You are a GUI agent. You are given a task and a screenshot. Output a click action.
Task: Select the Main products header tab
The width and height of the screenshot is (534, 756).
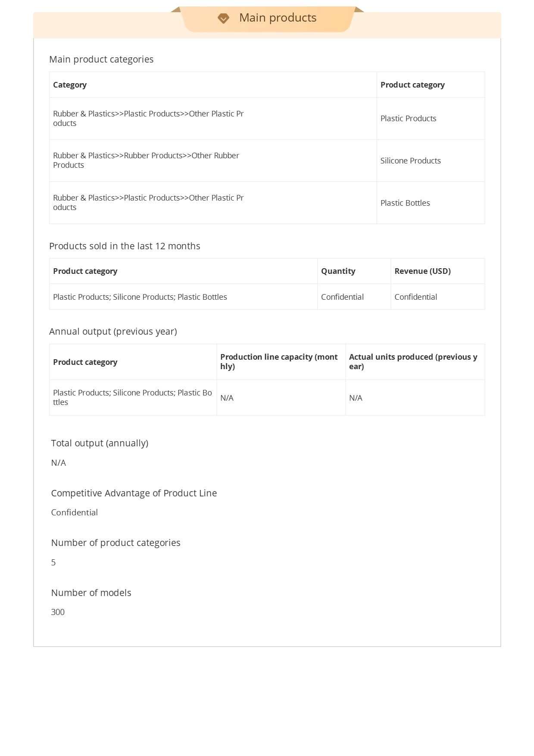coord(267,19)
